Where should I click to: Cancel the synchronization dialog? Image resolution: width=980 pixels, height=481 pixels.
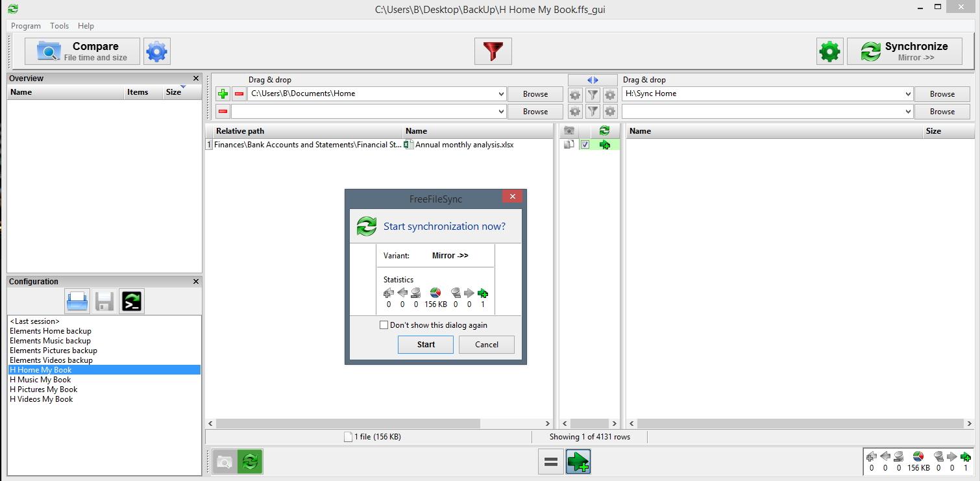click(487, 345)
